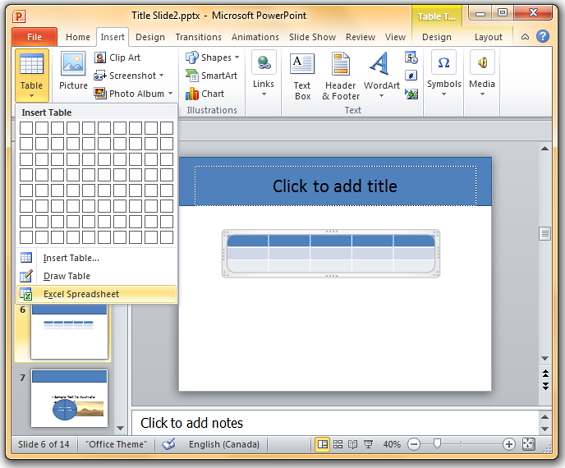Open the Transitions tab
The image size is (565, 468).
tap(198, 37)
